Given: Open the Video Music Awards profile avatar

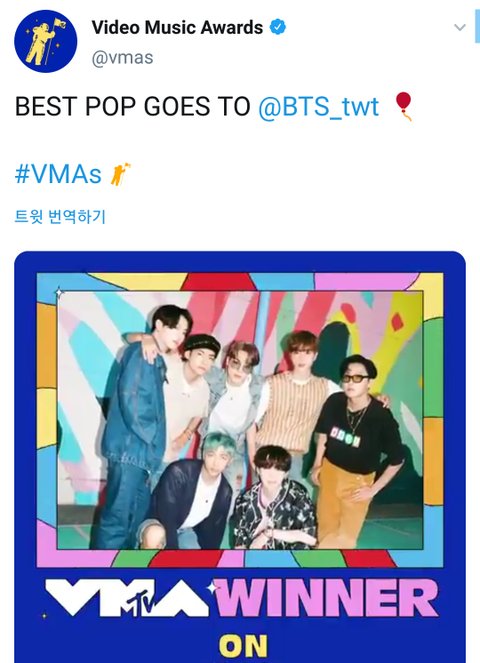Looking at the screenshot, I should 46,41.
